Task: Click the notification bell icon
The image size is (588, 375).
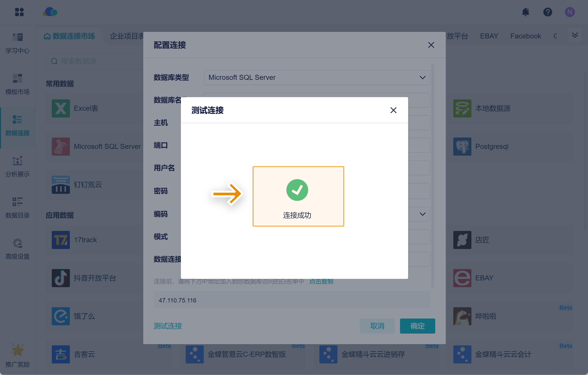Action: (x=525, y=12)
